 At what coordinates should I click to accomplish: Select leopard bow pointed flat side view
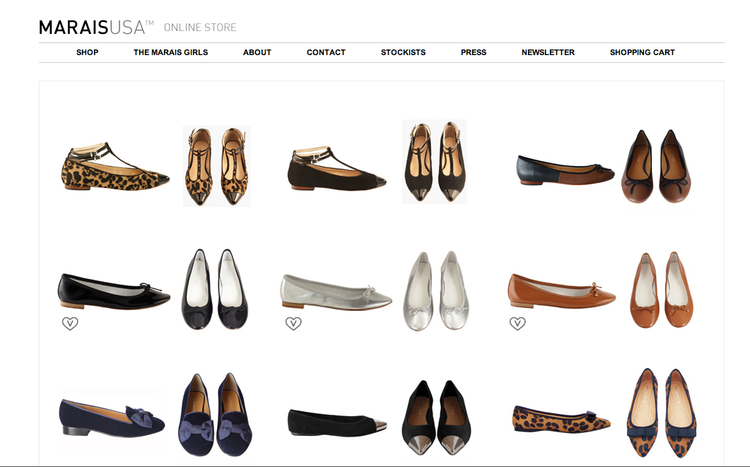pyautogui.click(x=562, y=419)
